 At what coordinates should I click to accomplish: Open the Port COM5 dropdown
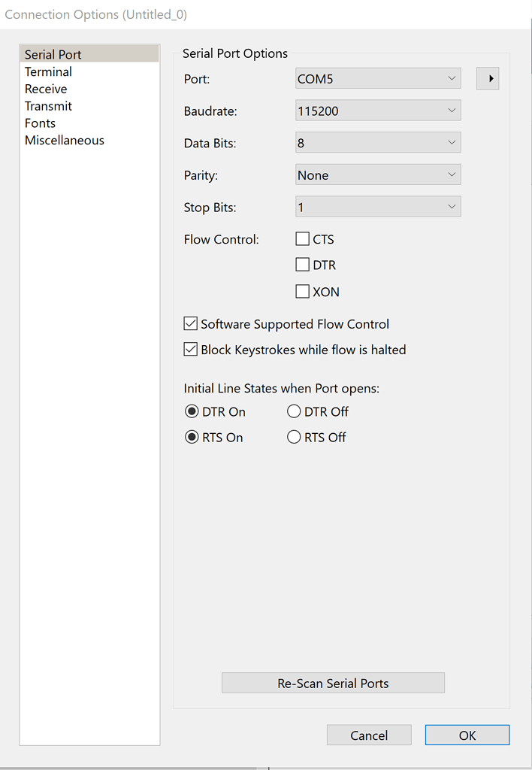(x=378, y=78)
